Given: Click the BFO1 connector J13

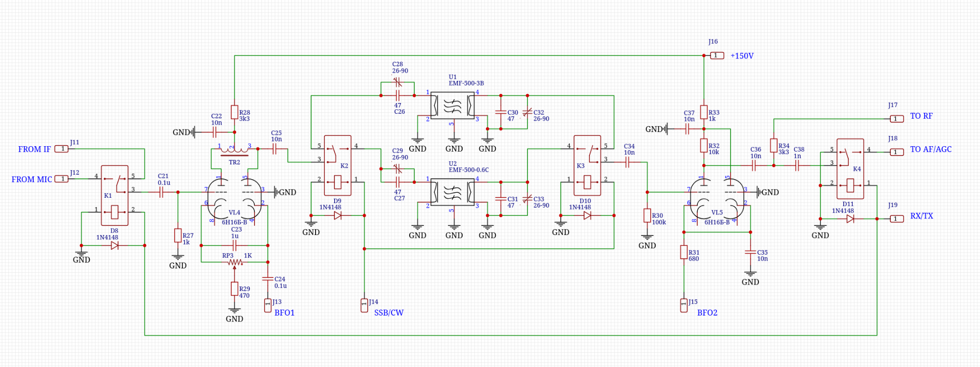Looking at the screenshot, I should tap(268, 305).
